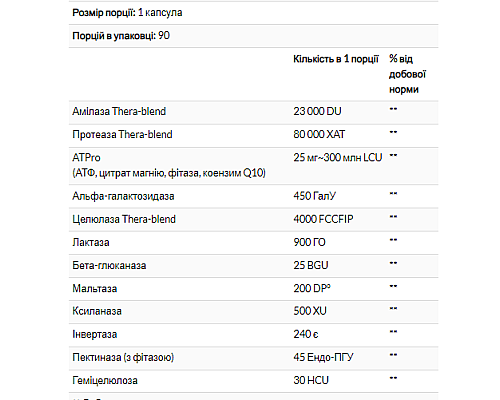The height and width of the screenshot is (400, 500).
Task: Click the '% від добової норми' column header
Action: 407,74
